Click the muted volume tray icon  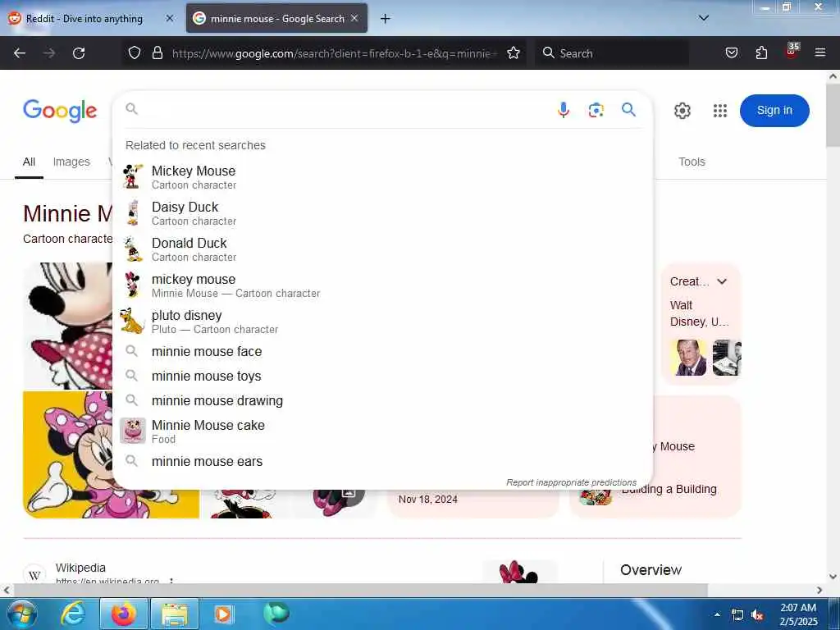[x=757, y=615]
